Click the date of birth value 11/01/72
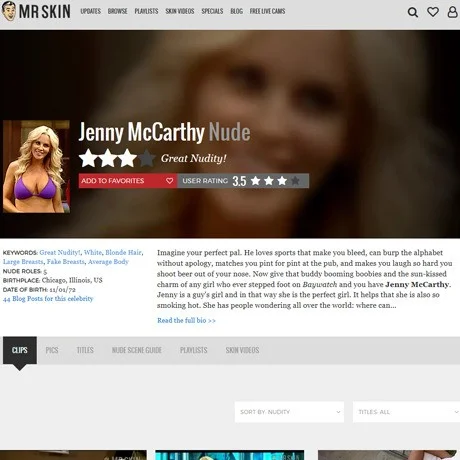The height and width of the screenshot is (460, 460). click(x=62, y=290)
